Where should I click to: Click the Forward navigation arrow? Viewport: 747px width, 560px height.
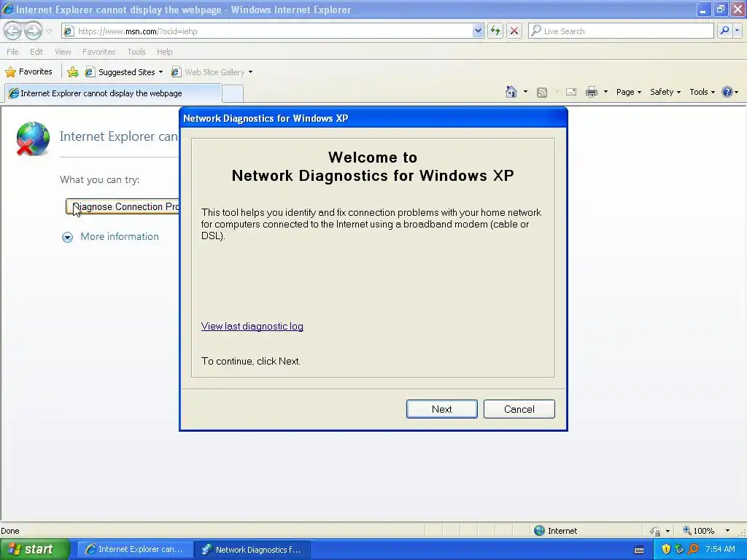pos(33,31)
